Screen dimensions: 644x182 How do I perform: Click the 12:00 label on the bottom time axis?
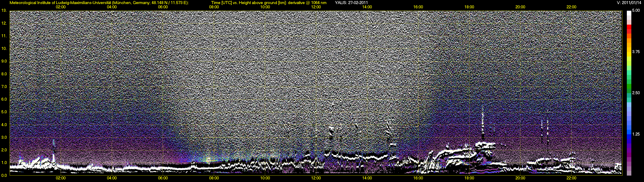point(316,178)
